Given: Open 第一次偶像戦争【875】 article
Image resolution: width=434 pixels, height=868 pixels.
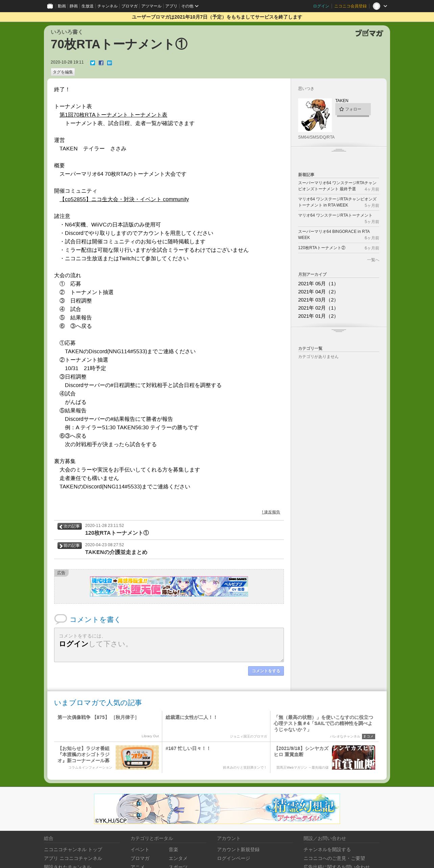Looking at the screenshot, I should 98,717.
